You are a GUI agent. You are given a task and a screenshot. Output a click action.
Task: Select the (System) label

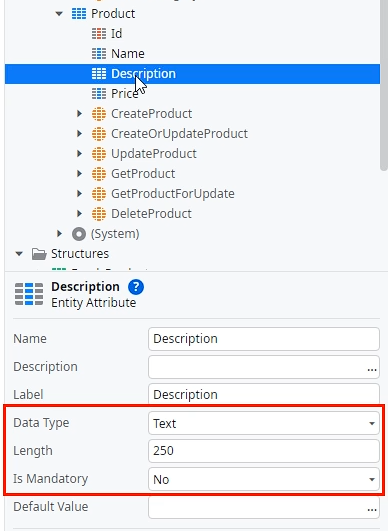115,234
